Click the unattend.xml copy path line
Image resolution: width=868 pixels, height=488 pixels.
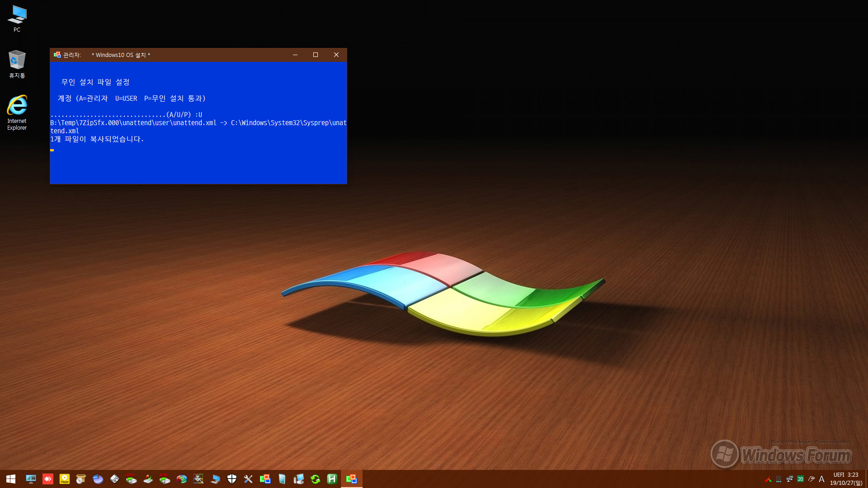click(x=198, y=127)
